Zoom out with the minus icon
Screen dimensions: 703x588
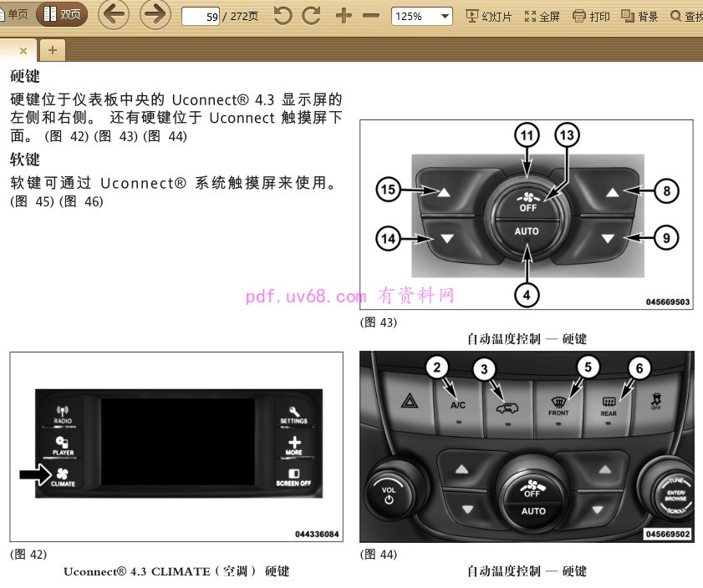(x=371, y=16)
